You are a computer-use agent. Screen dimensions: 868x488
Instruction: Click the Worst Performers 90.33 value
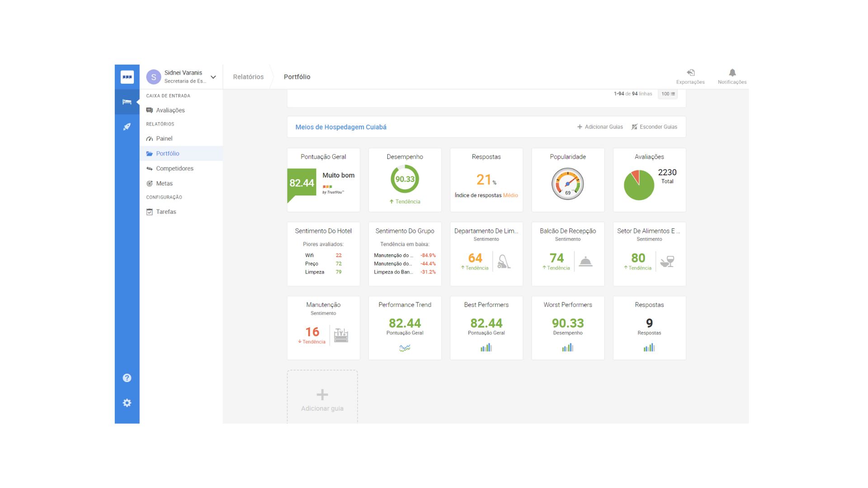coord(568,323)
